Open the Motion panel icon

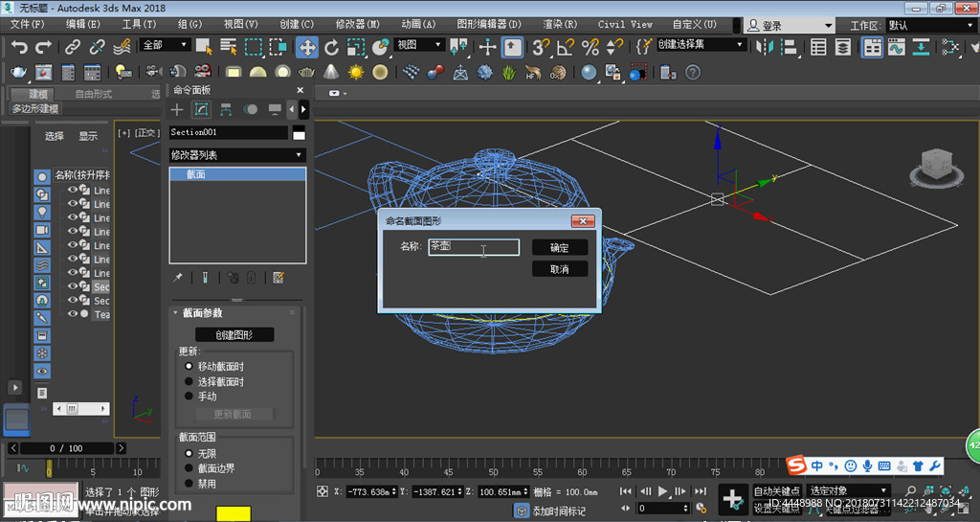click(250, 109)
